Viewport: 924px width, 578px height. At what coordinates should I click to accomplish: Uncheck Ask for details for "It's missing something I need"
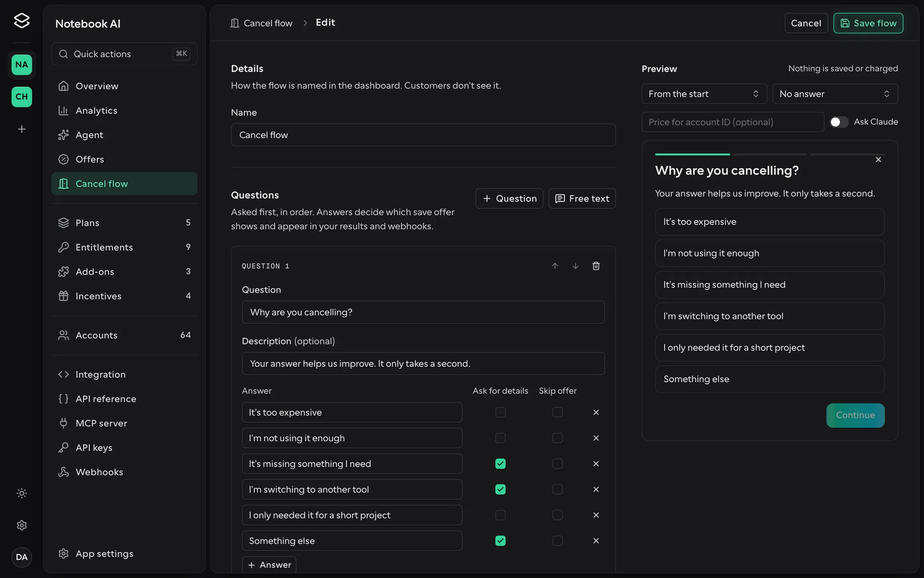500,464
